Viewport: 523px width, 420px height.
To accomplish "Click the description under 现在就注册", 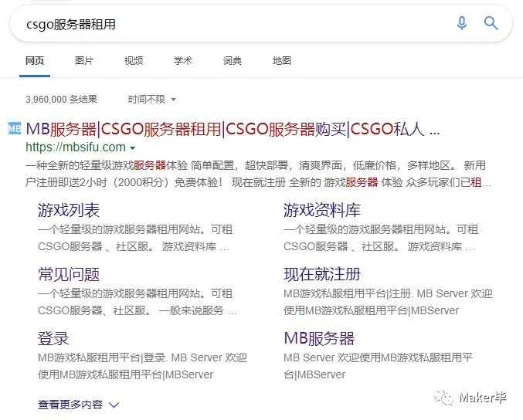I will [x=388, y=302].
